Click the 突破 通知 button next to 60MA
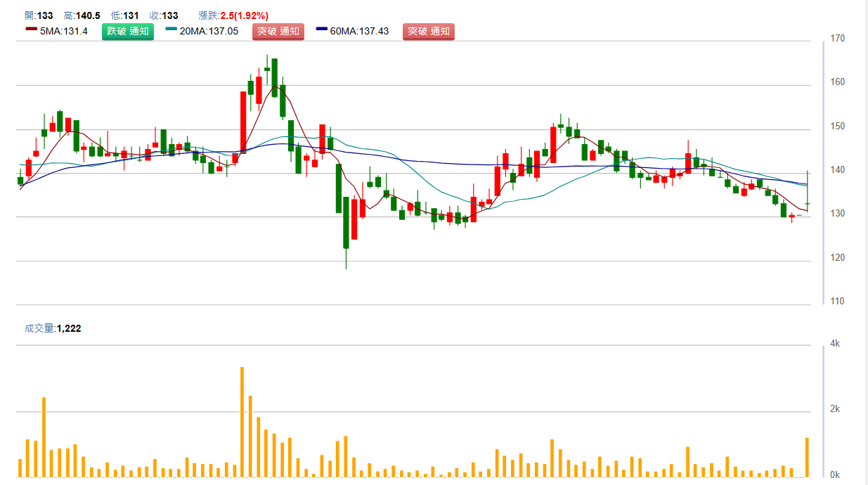Viewport: 868px width, 485px height. 428,31
